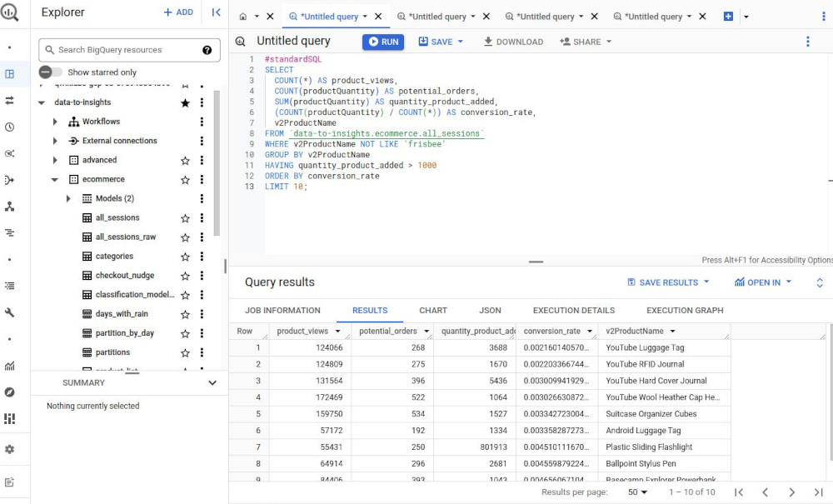Expand the advanced dataset node
The width and height of the screenshot is (833, 504).
[x=55, y=160]
